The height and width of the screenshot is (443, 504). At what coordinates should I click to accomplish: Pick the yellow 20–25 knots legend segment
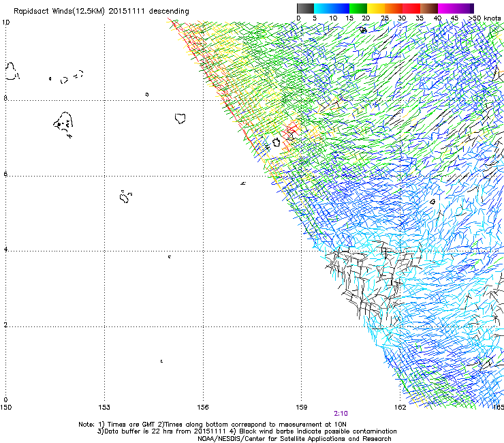pos(376,8)
